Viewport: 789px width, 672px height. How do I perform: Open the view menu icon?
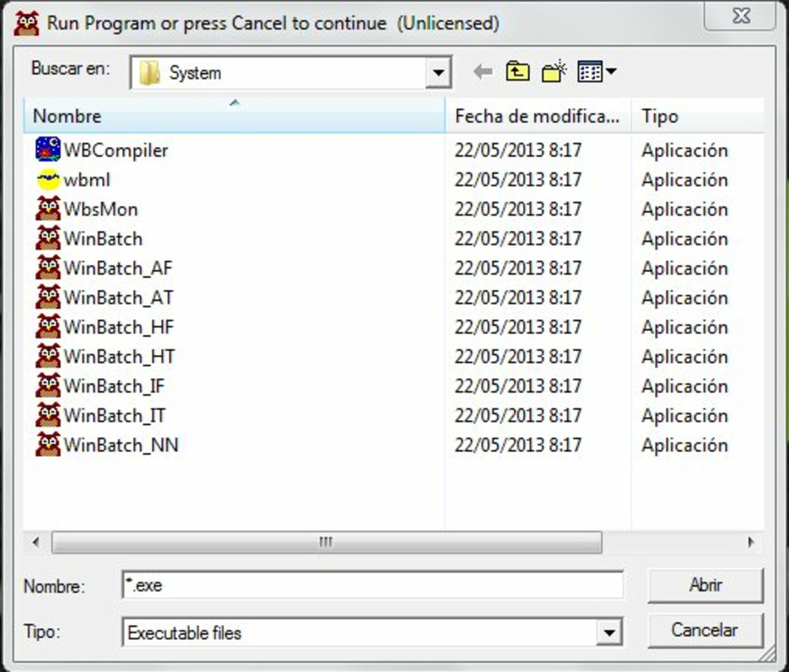tap(590, 72)
